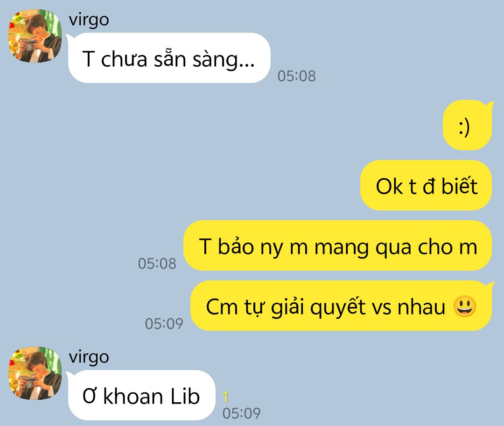This screenshot has width=504, height=426.
Task: Select the 'T chưa sẵn sàng...' message bubble
Action: tap(169, 58)
